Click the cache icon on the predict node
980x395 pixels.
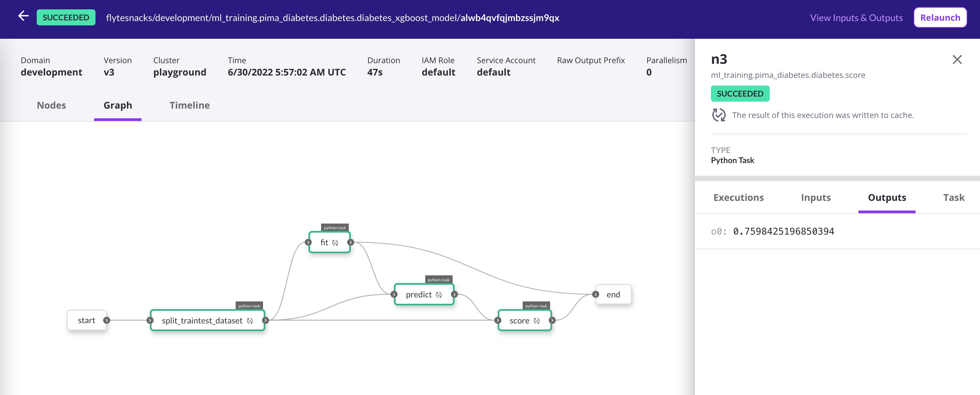[x=439, y=295]
